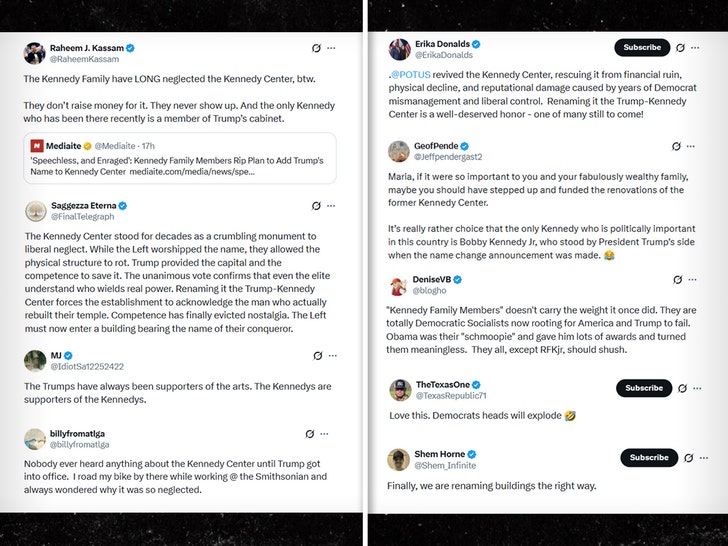Click Grok icon on Saggezza Eterna's post
This screenshot has height=546, width=728.
316,205
